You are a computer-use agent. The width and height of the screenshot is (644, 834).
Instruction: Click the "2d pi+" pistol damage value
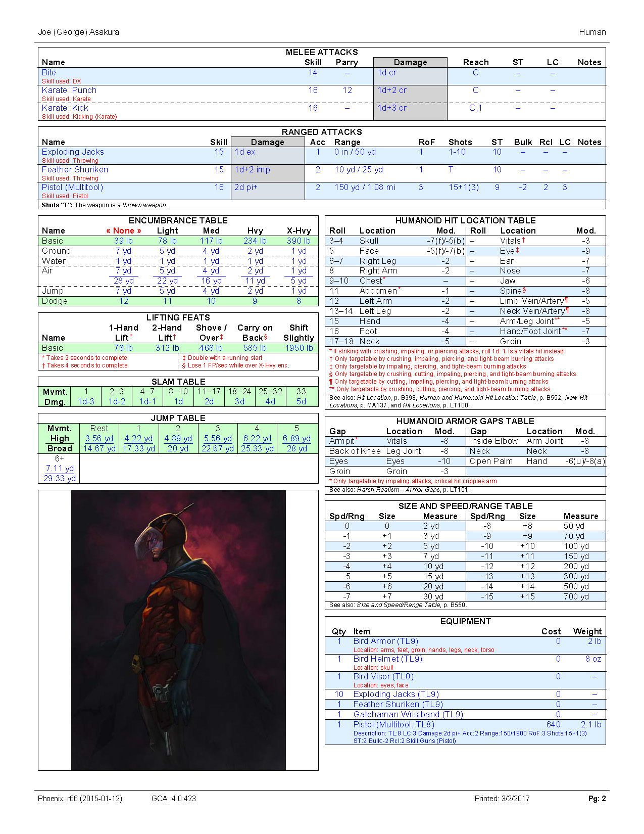pos(246,188)
